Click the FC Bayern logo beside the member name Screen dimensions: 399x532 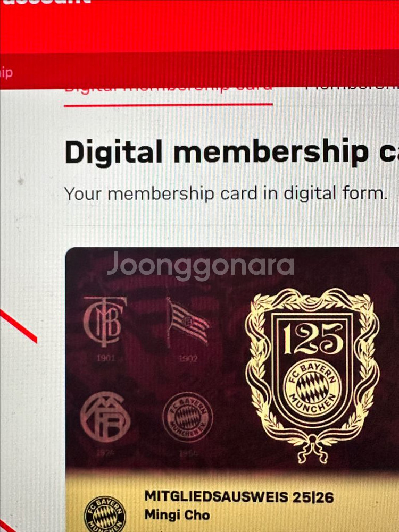(105, 514)
